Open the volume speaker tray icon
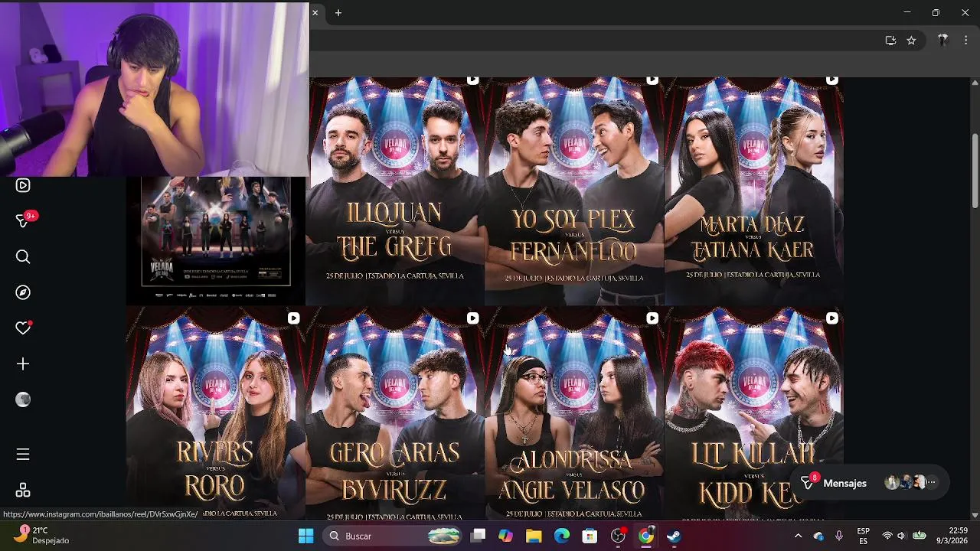 click(902, 536)
